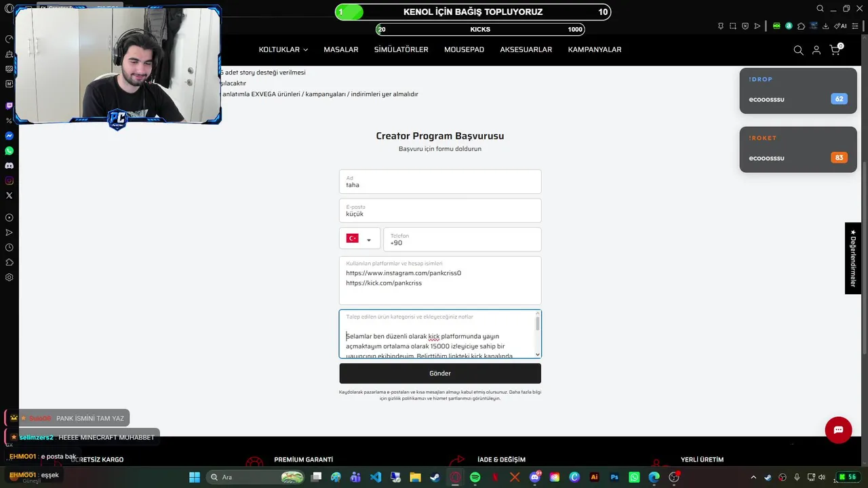Open X (Twitter) in the browser sidebar
The image size is (868, 488).
[x=9, y=195]
